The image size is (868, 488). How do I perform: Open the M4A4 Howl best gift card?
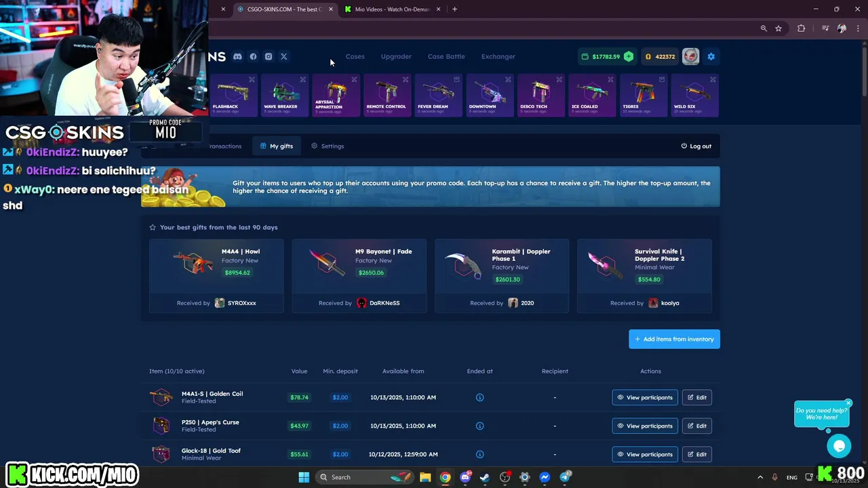pos(216,276)
